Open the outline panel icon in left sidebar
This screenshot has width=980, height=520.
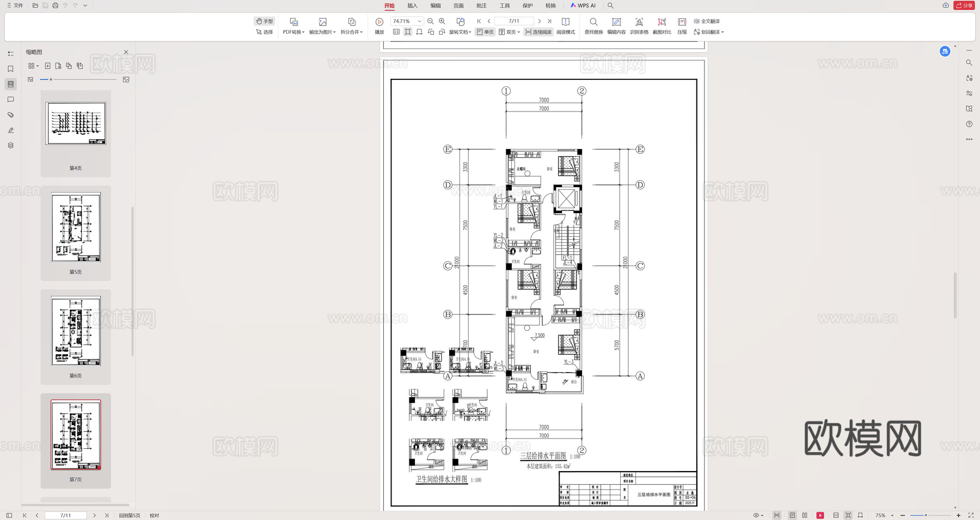pyautogui.click(x=10, y=53)
